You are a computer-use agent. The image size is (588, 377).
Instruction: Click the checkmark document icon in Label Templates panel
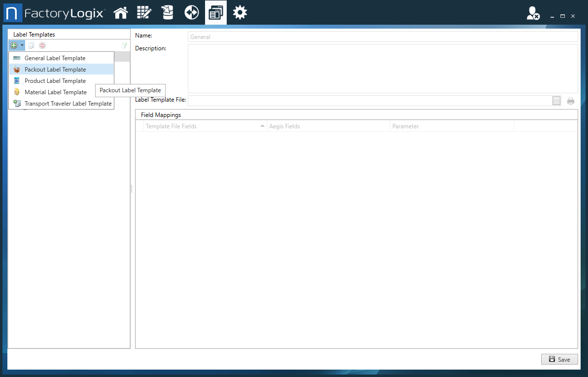pyautogui.click(x=124, y=45)
